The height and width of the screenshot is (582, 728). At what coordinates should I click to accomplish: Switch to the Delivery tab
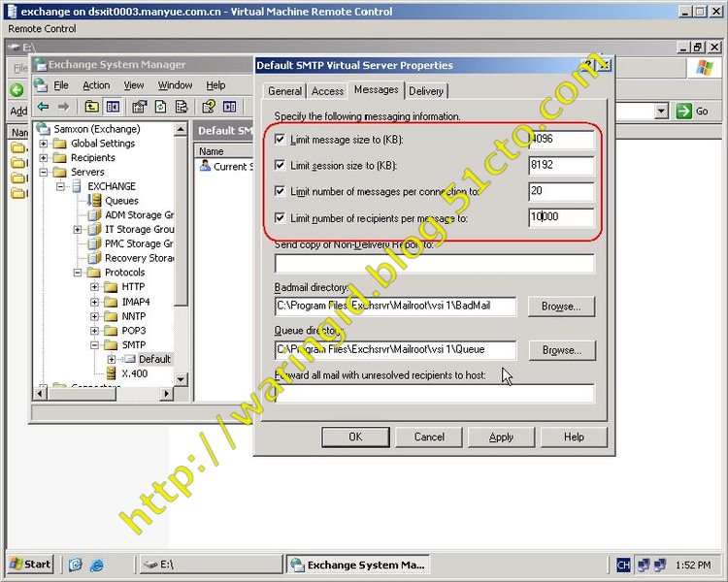[x=426, y=91]
